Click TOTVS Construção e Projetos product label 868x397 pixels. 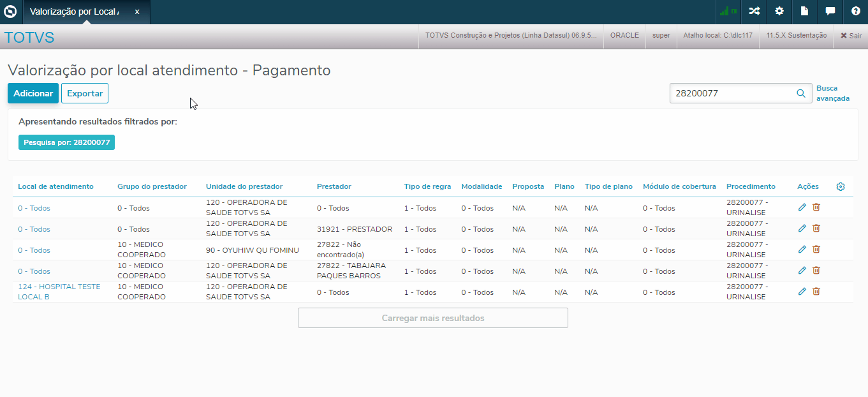coord(511,36)
